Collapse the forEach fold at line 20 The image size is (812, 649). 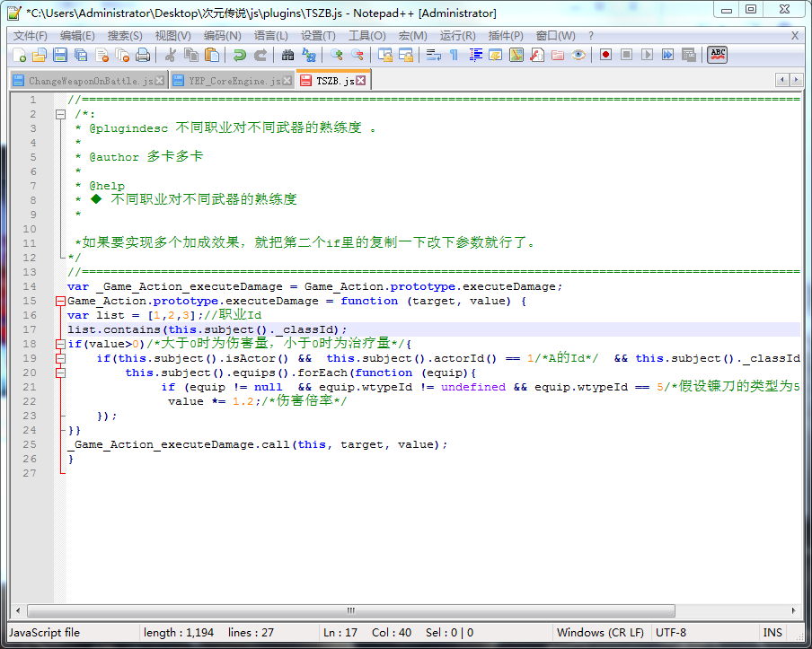(60, 373)
